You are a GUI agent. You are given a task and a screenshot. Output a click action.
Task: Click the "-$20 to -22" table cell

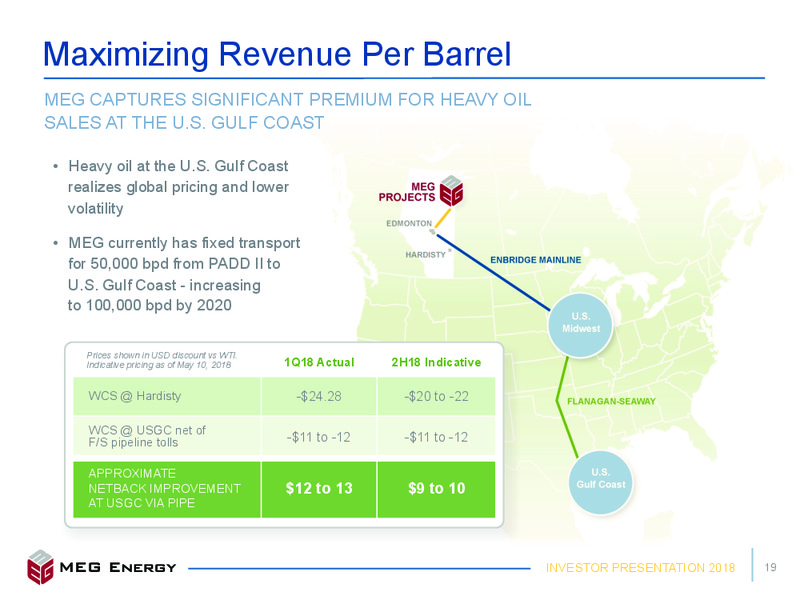(x=436, y=396)
